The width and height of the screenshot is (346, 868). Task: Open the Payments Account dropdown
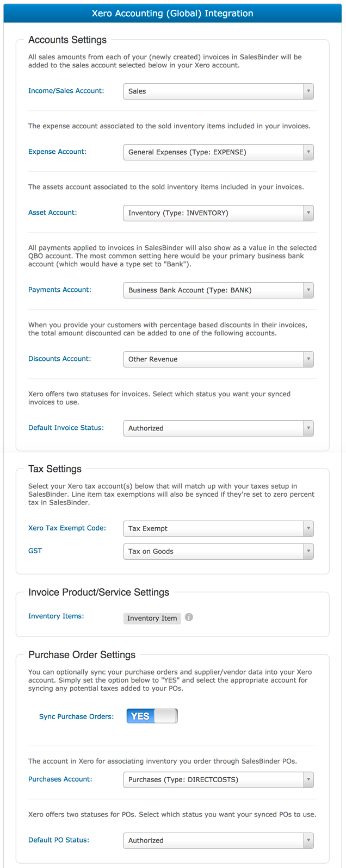click(308, 290)
